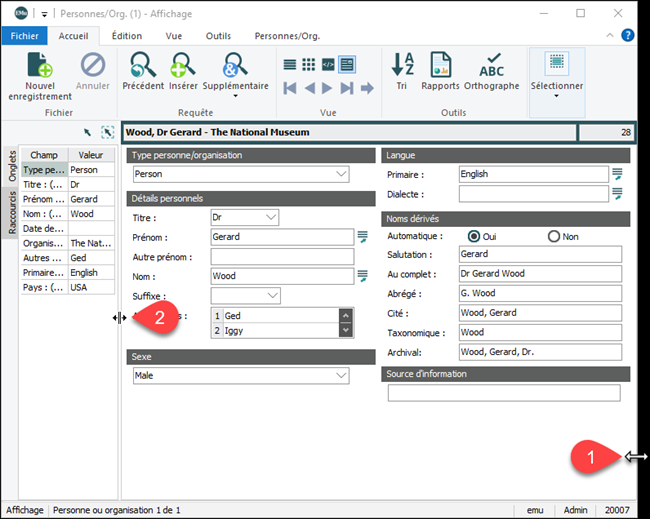Select the Raccourcis side tab
The height and width of the screenshot is (519, 650).
[x=11, y=213]
